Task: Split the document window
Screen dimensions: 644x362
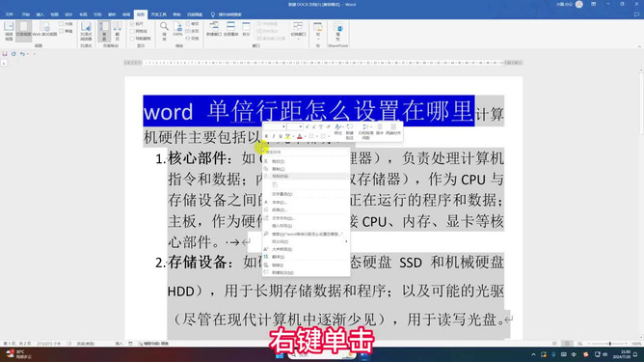Action: [246, 30]
